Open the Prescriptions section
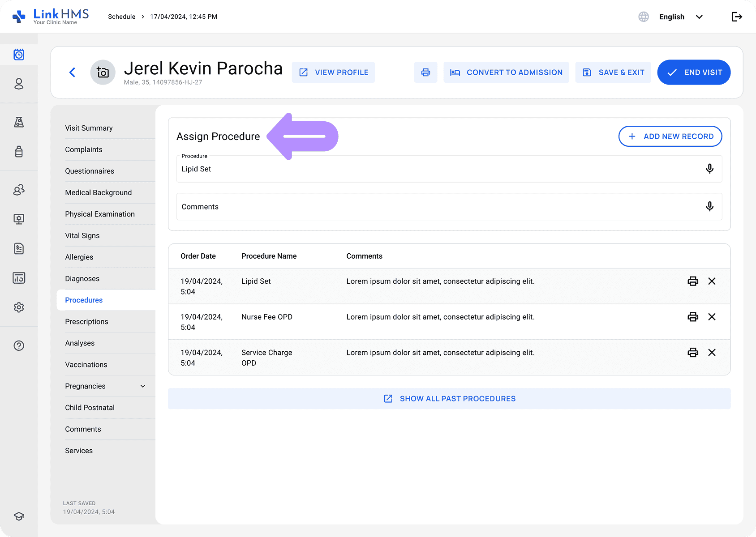756x537 pixels. tap(87, 322)
